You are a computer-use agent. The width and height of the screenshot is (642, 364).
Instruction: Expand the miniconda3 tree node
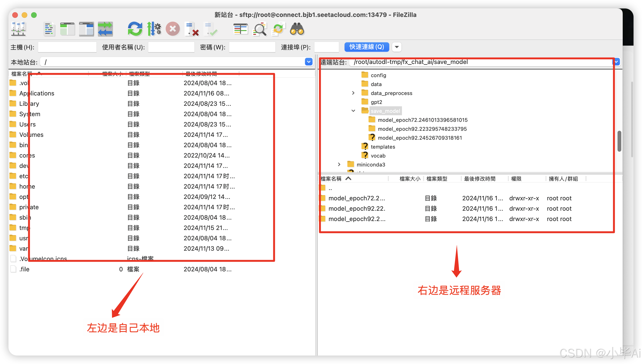click(339, 165)
